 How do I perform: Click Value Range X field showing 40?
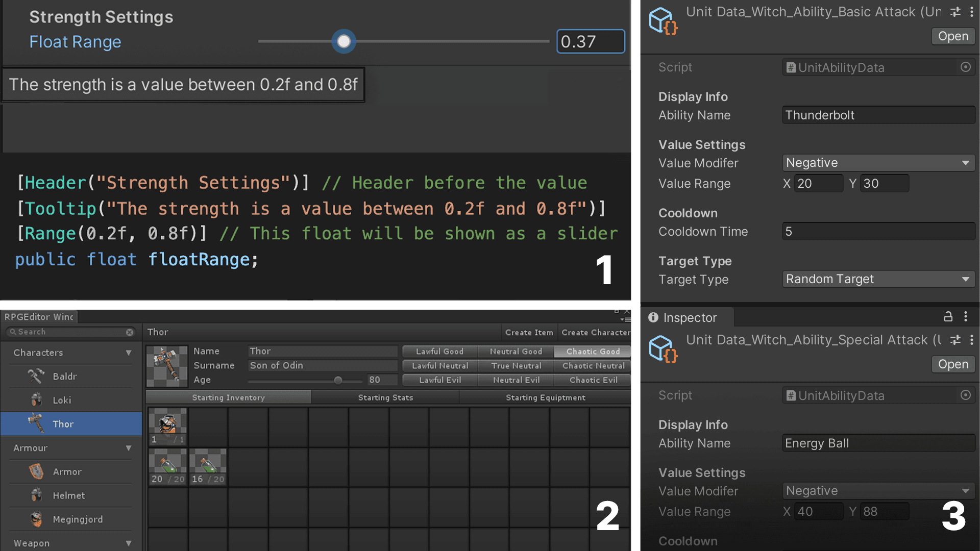819,511
